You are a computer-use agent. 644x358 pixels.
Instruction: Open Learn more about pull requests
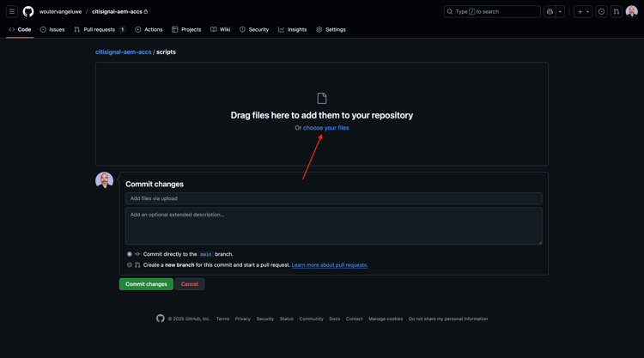pos(330,264)
